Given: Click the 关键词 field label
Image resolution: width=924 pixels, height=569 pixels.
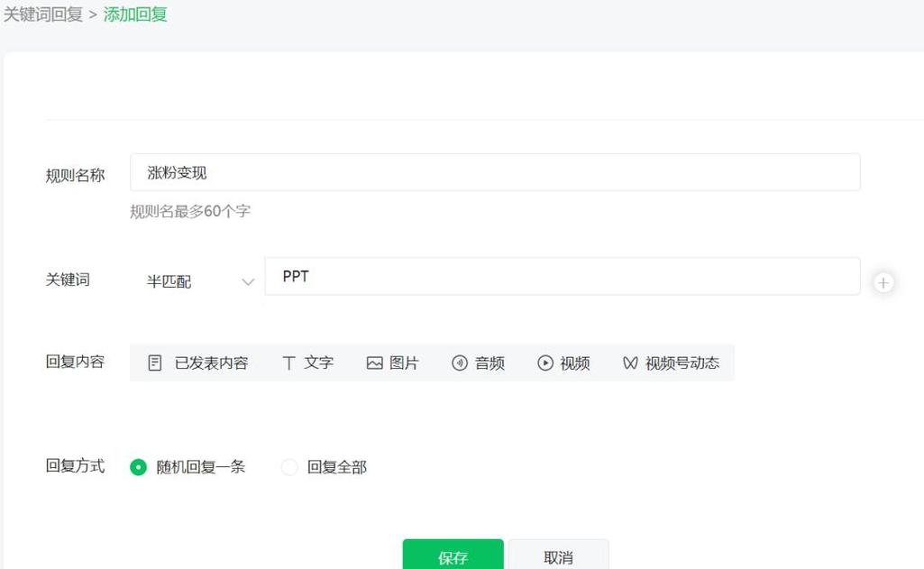Looking at the screenshot, I should pos(68,280).
